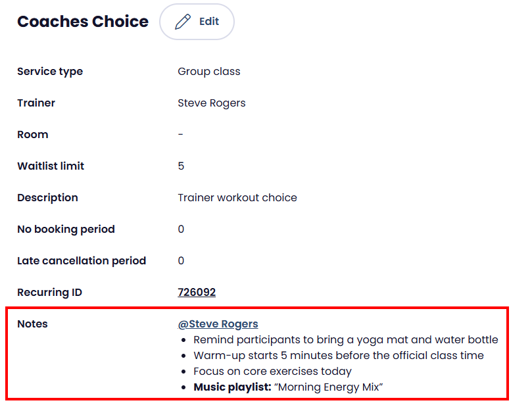This screenshot has height=411, width=532.
Task: Click the Morning Energy Mix playlist name
Action: click(x=330, y=387)
